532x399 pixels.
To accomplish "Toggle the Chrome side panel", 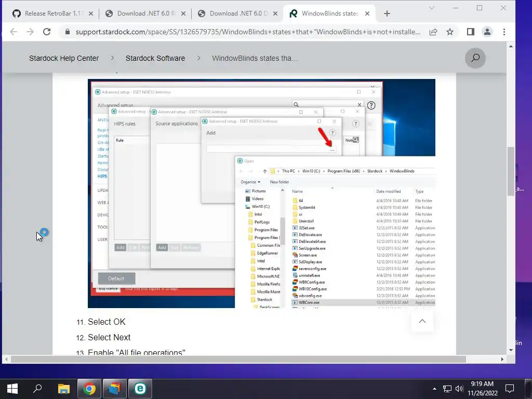I will 470,32.
